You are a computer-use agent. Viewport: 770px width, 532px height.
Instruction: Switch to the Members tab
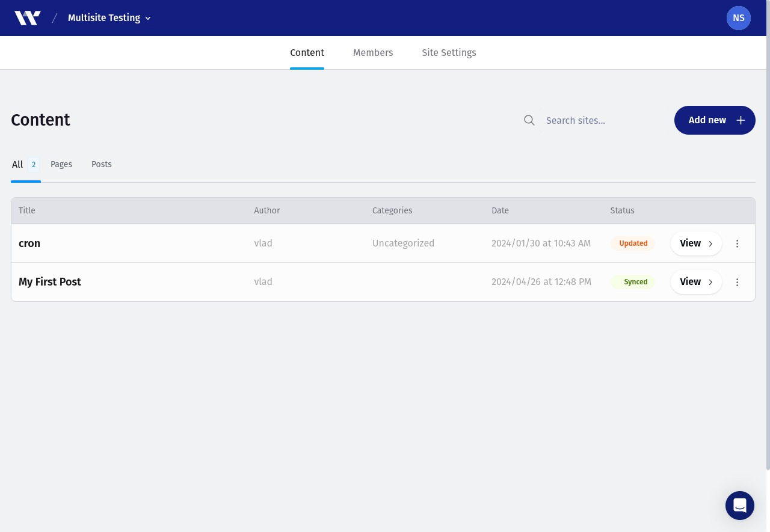click(x=373, y=53)
